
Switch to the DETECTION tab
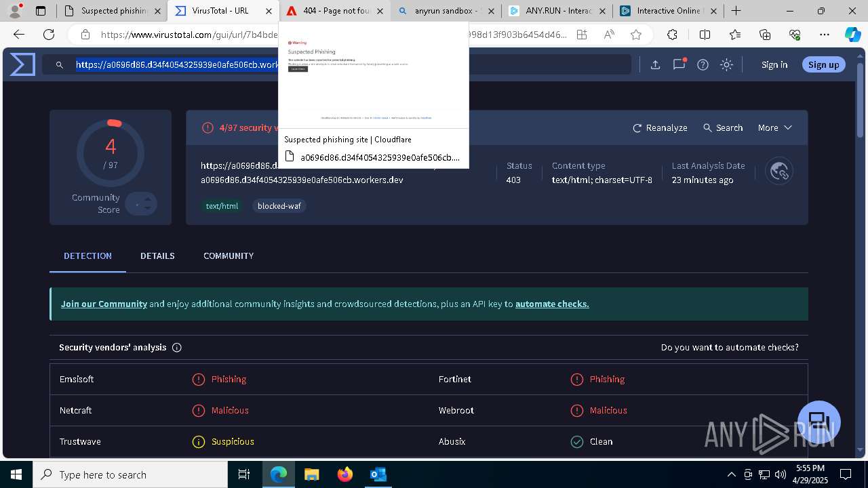pos(87,256)
